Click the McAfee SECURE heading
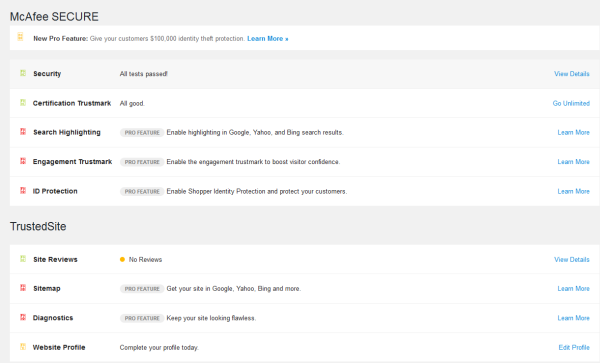The height and width of the screenshot is (363, 600). 54,16
